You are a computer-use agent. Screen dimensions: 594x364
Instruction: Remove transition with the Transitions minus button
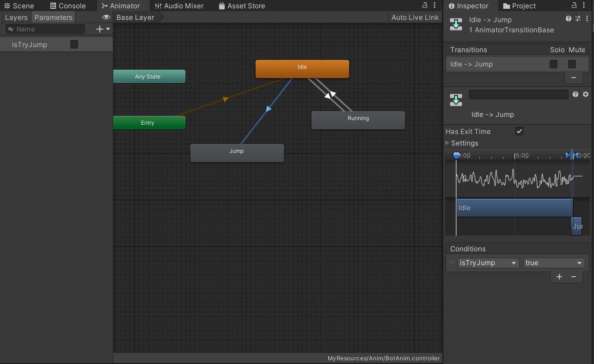pos(574,78)
